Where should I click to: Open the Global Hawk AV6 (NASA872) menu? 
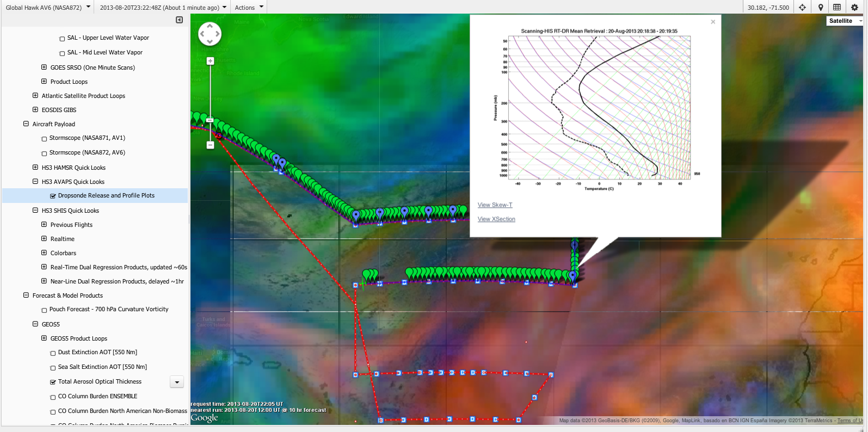pos(47,8)
